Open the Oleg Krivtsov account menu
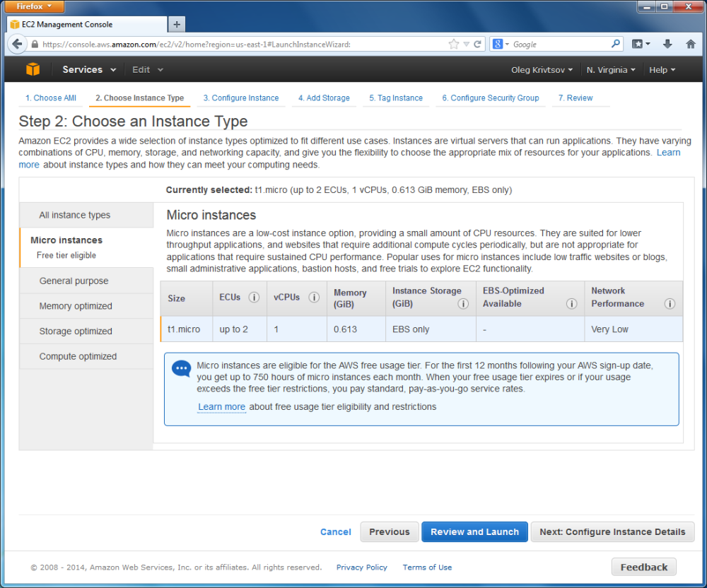The width and height of the screenshot is (707, 588). point(542,70)
